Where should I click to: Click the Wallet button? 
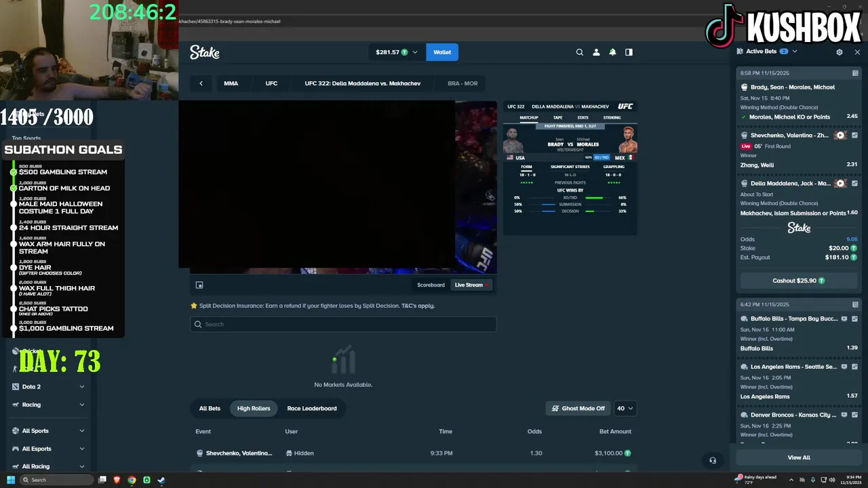[442, 52]
